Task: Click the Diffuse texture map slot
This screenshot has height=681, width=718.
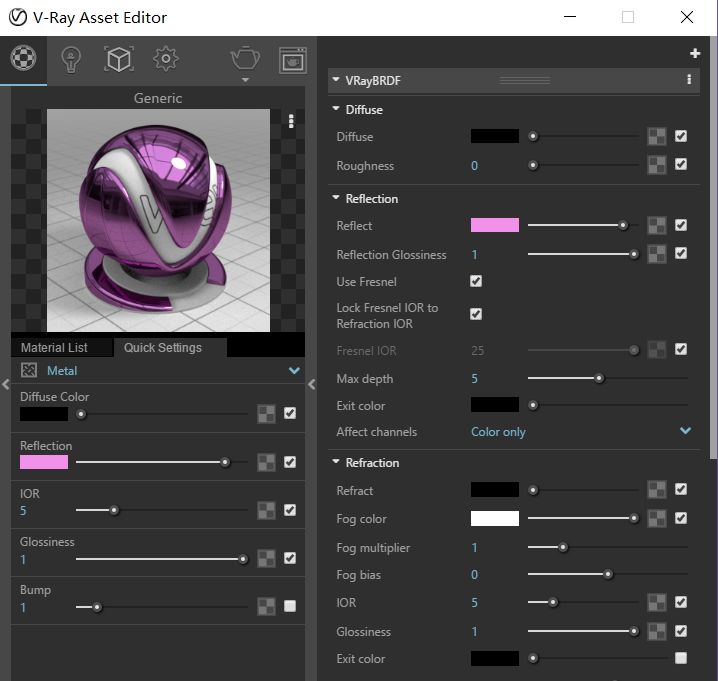Action: [657, 136]
